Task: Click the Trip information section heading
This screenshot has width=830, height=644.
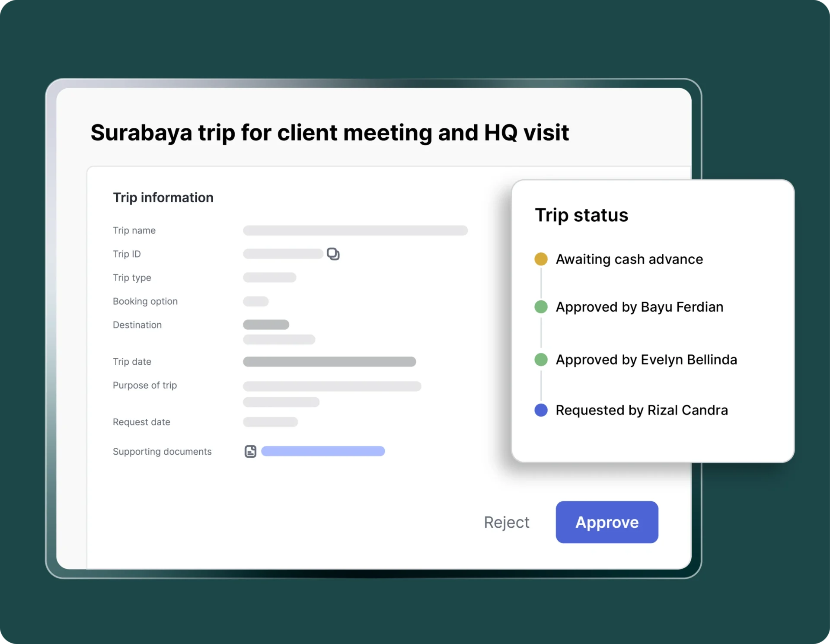Action: click(163, 198)
